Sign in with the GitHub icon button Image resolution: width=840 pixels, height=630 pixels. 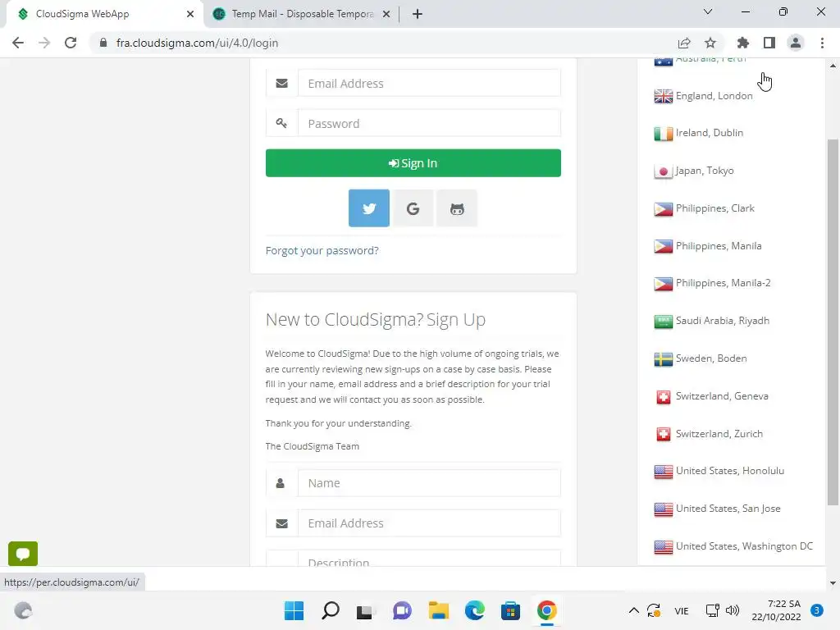456,208
